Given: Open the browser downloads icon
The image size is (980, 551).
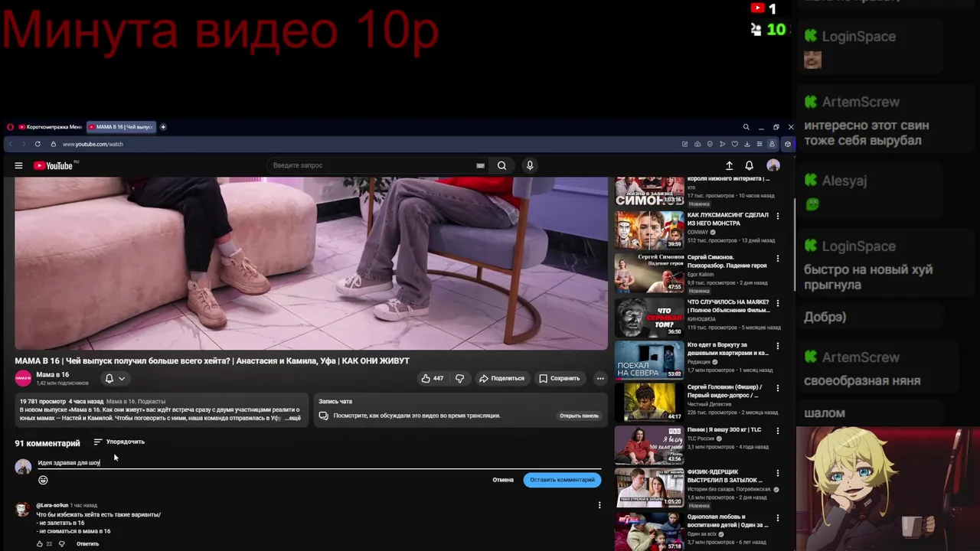Looking at the screenshot, I should tap(747, 144).
